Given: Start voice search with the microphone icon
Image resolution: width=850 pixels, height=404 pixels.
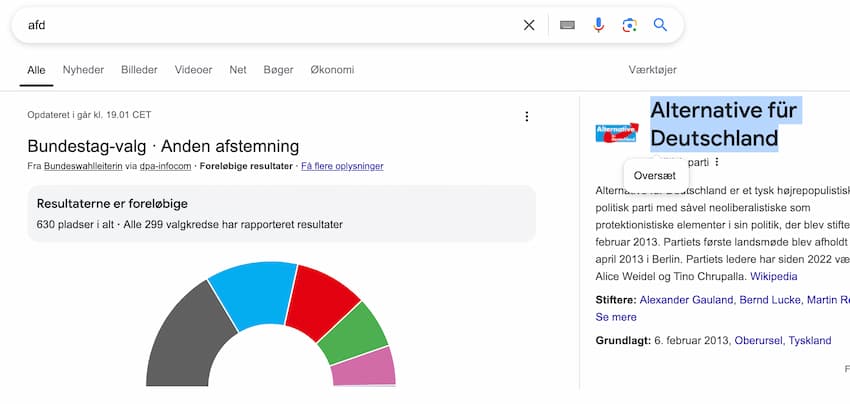Looking at the screenshot, I should tap(598, 25).
